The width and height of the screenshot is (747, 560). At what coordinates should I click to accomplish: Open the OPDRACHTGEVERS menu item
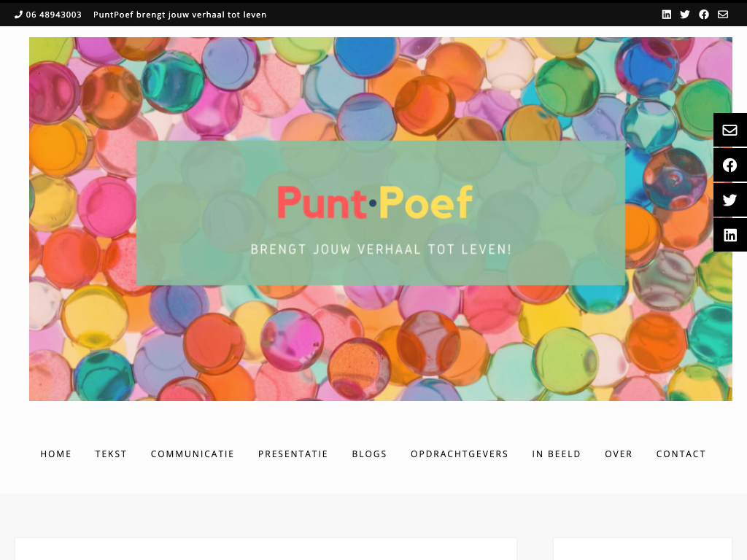tap(460, 454)
